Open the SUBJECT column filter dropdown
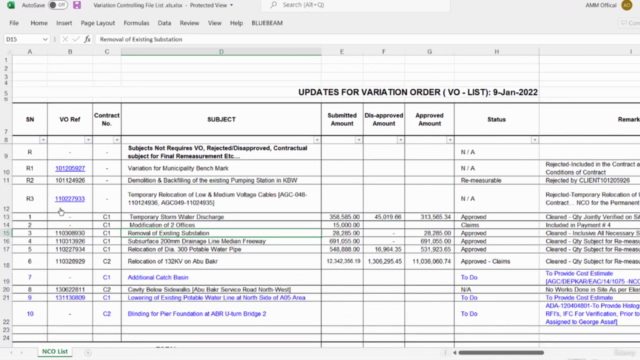 click(317, 140)
